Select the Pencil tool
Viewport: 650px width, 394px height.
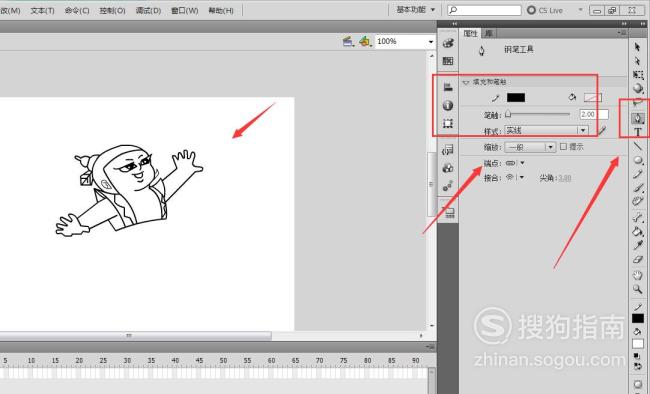(638, 174)
